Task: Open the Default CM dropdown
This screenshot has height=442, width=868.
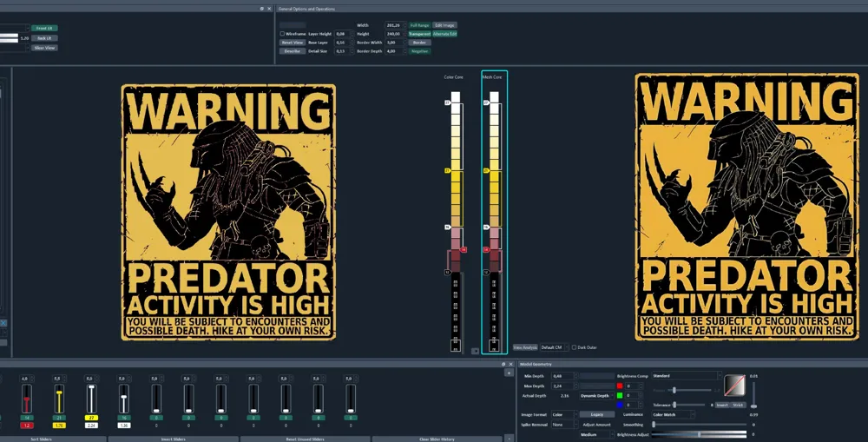Action: pyautogui.click(x=554, y=347)
